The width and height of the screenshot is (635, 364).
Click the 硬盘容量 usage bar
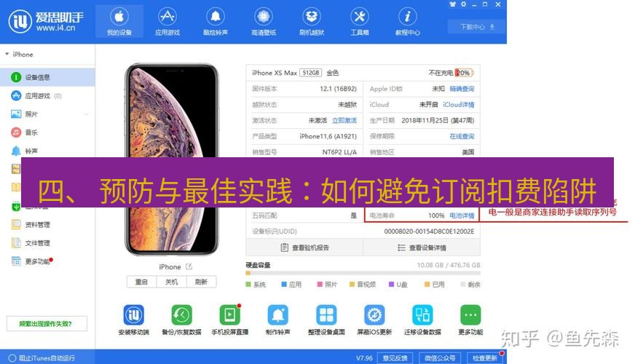tap(363, 273)
